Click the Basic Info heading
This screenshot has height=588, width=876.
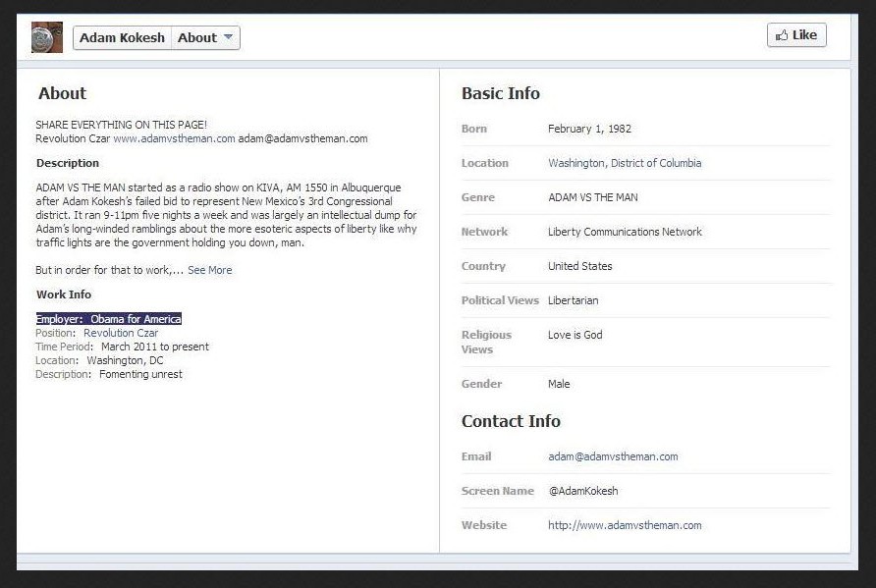[x=501, y=93]
